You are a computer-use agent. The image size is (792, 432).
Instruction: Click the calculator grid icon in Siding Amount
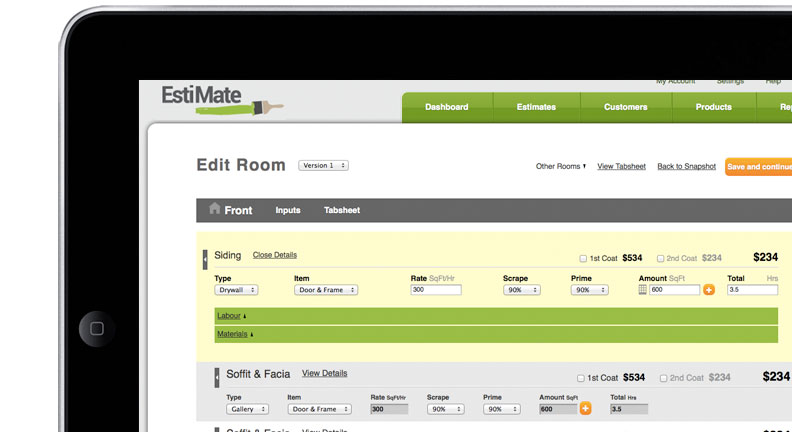643,290
